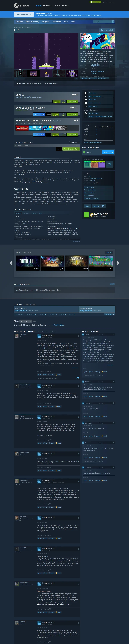
Task: Click Browse all DLC button
Action: 75,143
